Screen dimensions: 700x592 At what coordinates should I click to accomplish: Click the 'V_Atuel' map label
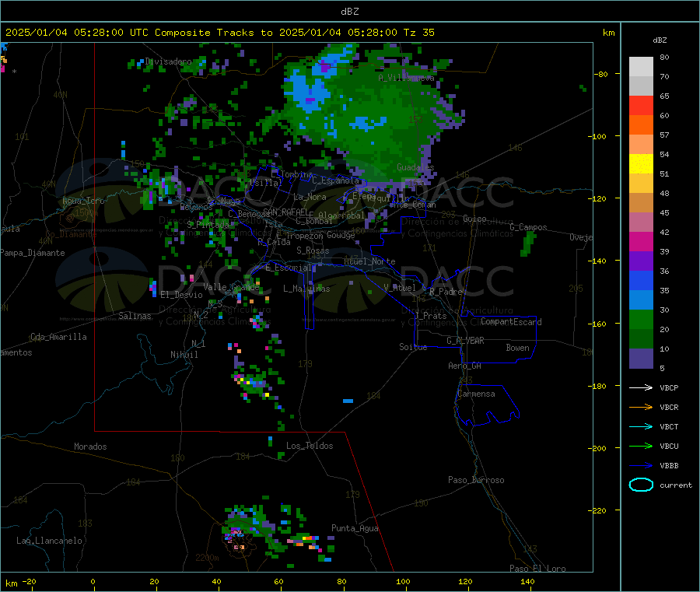pyautogui.click(x=400, y=288)
